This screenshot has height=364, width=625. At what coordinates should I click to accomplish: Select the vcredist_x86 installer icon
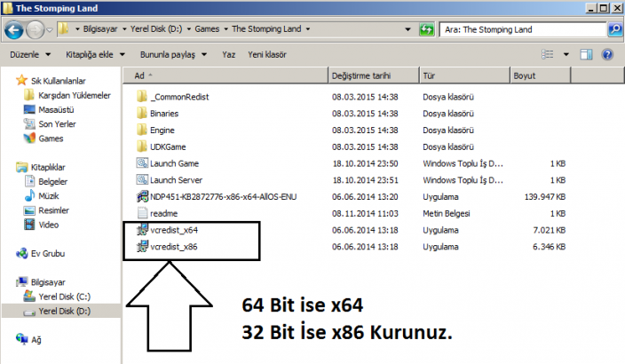[x=142, y=247]
